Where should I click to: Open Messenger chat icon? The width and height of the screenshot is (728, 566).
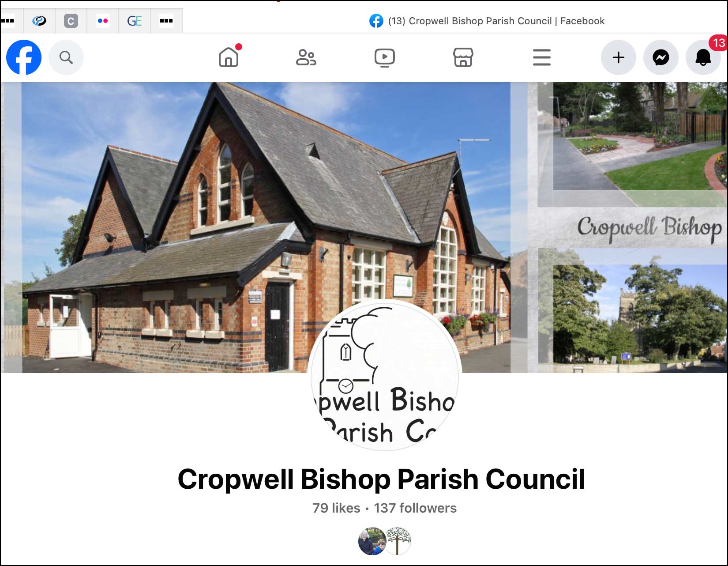[660, 57]
